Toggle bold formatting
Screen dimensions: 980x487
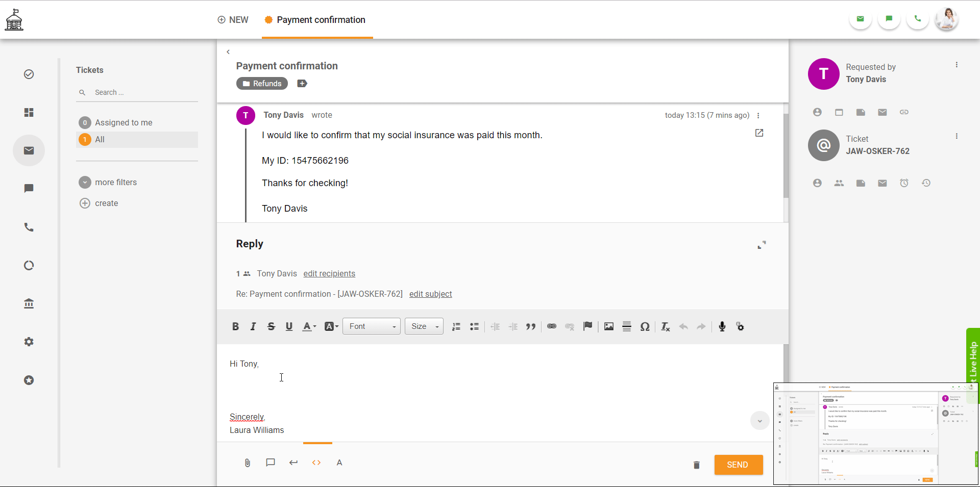pos(235,327)
